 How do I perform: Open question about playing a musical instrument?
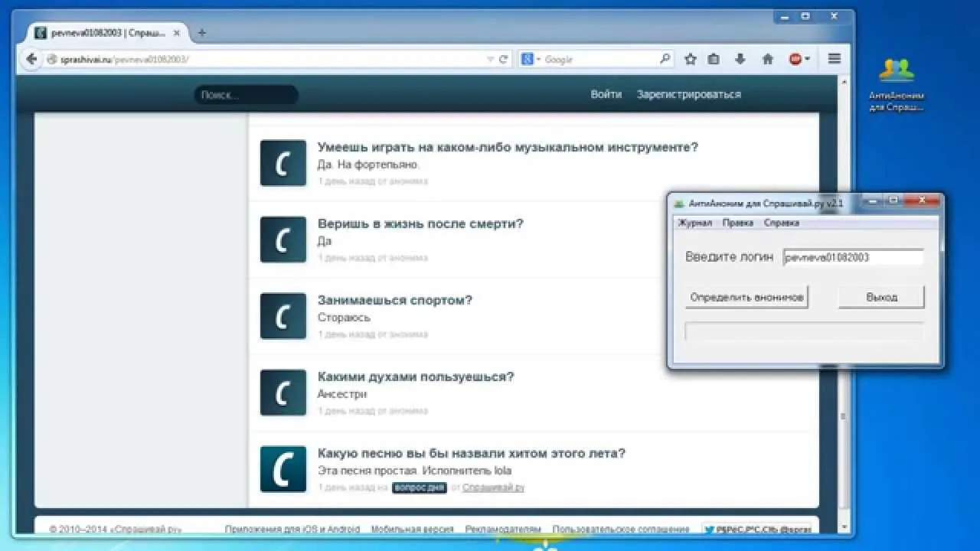508,147
